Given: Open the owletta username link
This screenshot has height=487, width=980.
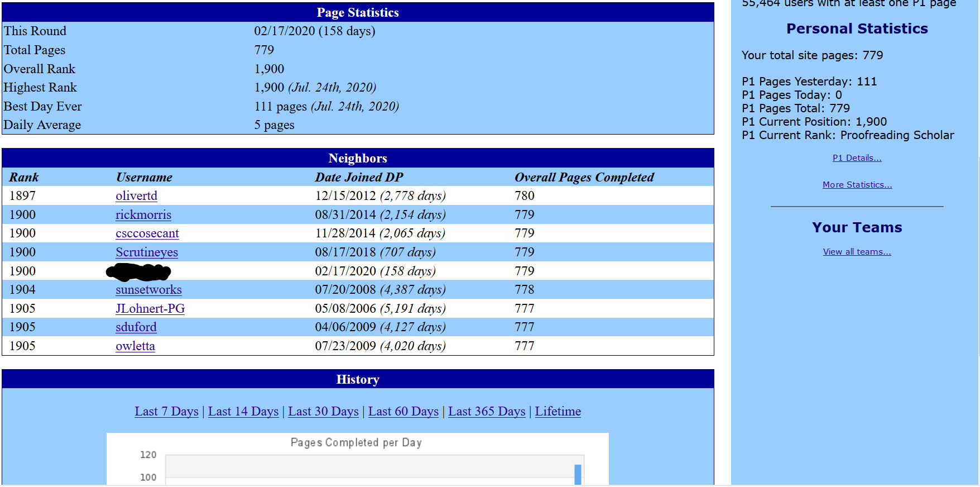Looking at the screenshot, I should [x=135, y=346].
